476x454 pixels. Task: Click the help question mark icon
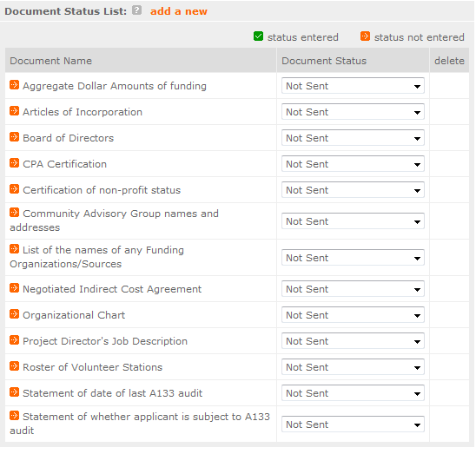pos(137,10)
